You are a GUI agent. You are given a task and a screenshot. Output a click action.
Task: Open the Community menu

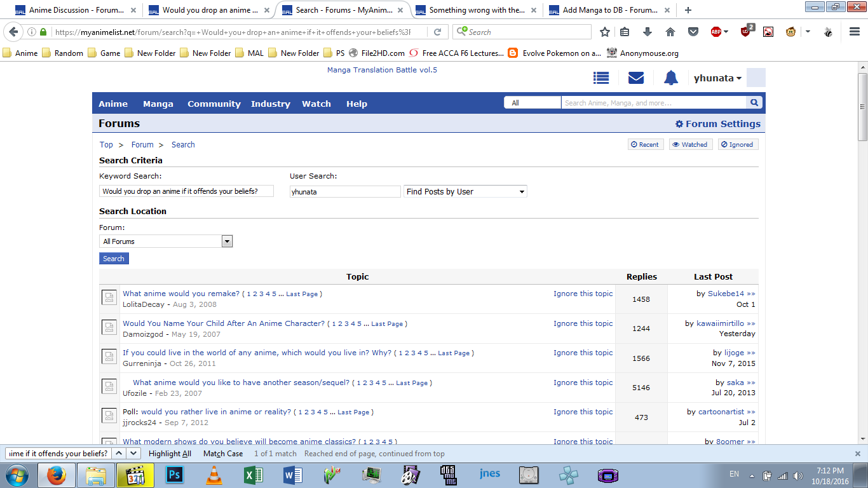pos(214,104)
